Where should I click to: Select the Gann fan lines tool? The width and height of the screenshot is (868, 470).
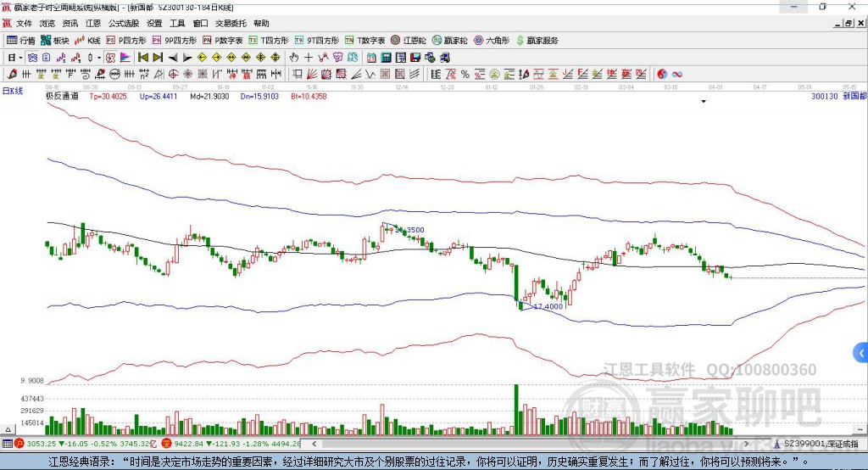click(x=312, y=75)
